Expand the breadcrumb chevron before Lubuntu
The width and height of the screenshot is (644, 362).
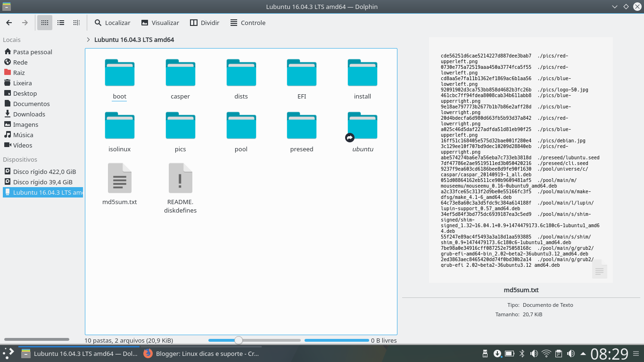point(88,40)
